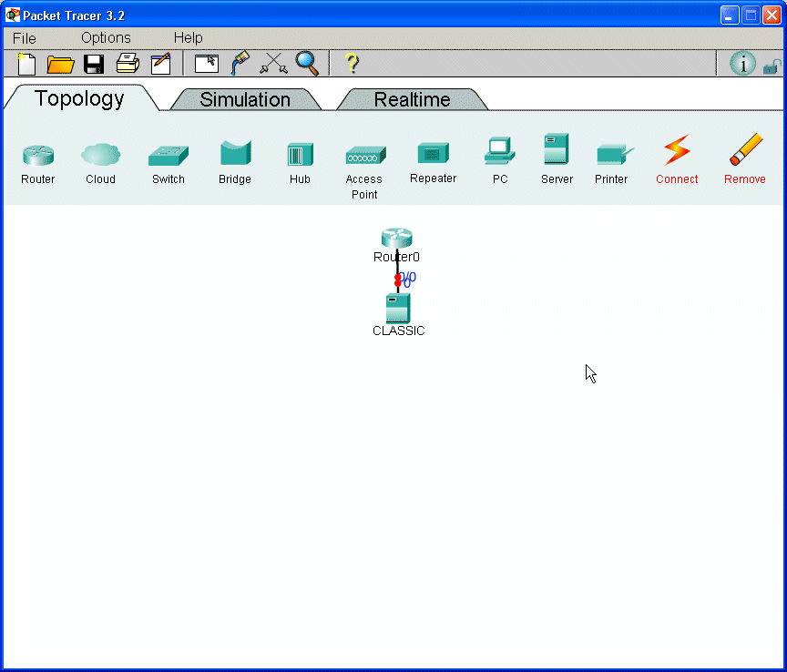Click the New file toolbar icon

click(26, 64)
